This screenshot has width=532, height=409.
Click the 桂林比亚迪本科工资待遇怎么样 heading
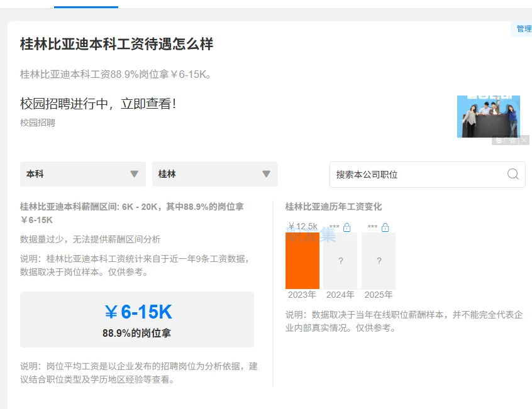pos(117,44)
